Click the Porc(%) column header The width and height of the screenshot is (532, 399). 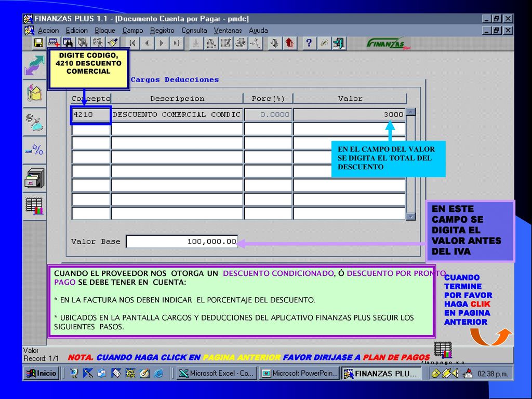click(268, 99)
